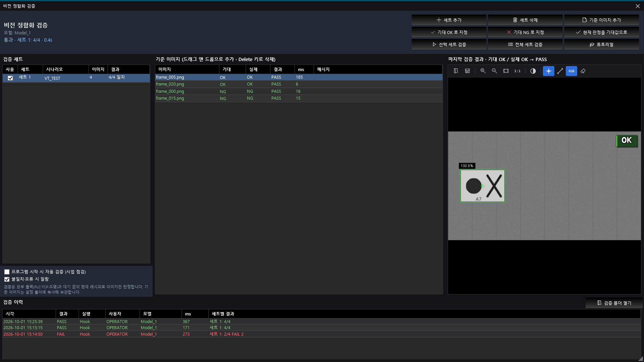
Task: Click 기대 OK 로 지정 button
Action: [449, 32]
